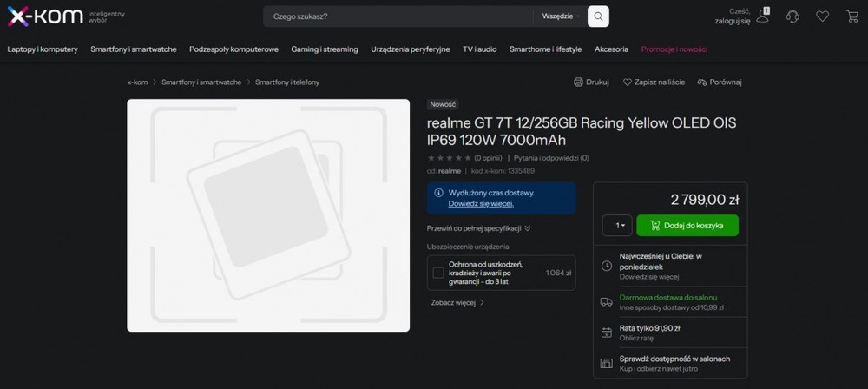Follow the Dowiedz się więcej delivery link
The width and height of the screenshot is (868, 389).
coord(481,204)
